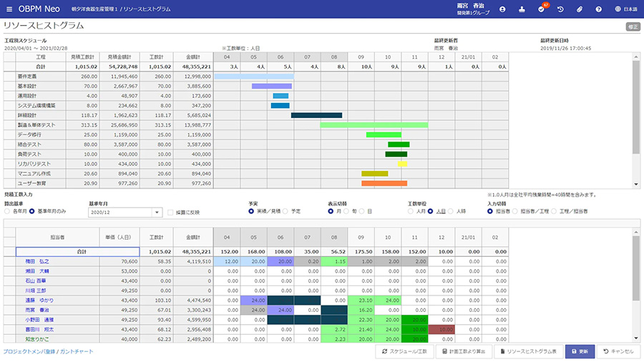Click the キャンセル button
The image size is (644, 362).
click(x=615, y=351)
